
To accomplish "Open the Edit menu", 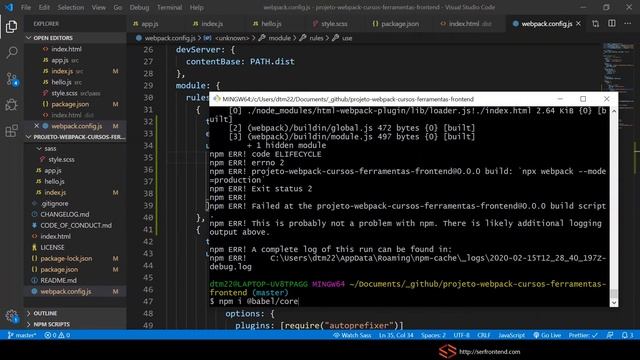I will tap(44, 7).
